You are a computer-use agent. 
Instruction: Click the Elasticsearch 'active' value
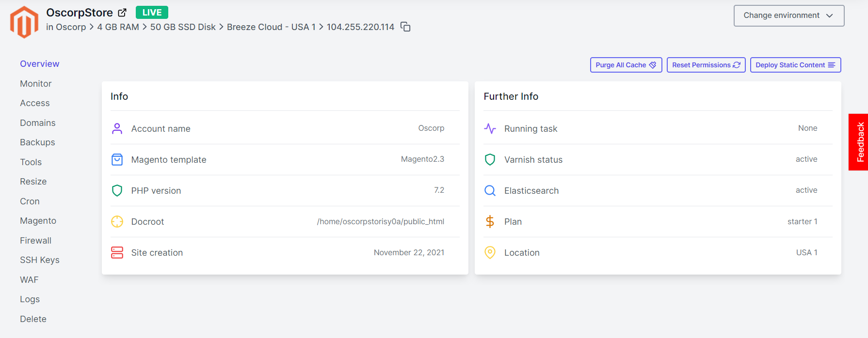[806, 190]
